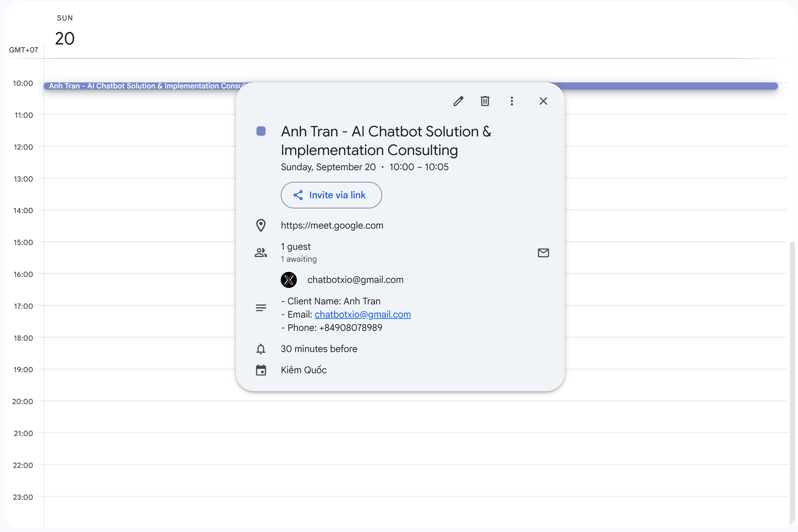Click the guest avatar with X logo
Viewport: 798px width, 532px height.
289,280
